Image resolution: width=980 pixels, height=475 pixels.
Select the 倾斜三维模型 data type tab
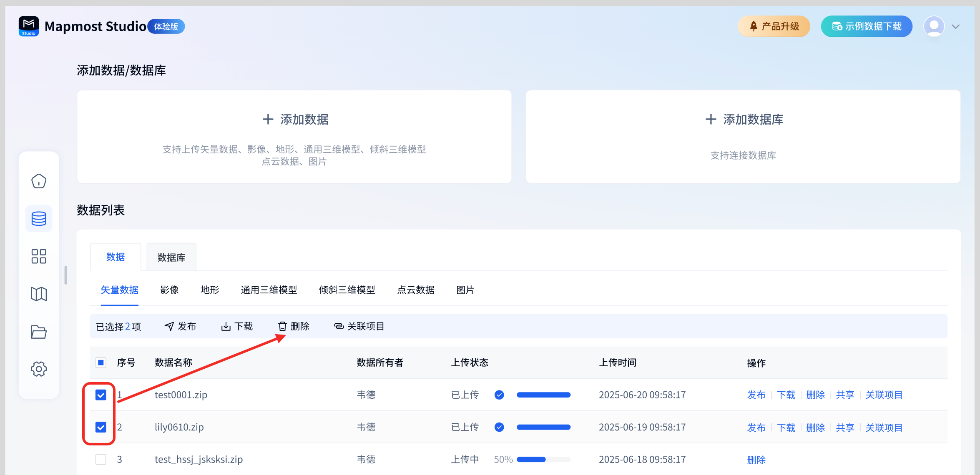tap(347, 290)
